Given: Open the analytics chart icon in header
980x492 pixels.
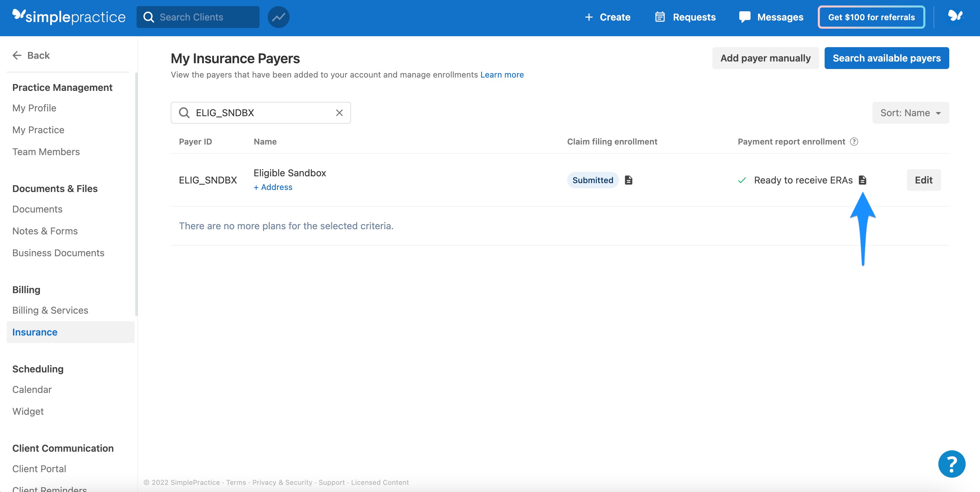Looking at the screenshot, I should click(x=279, y=17).
